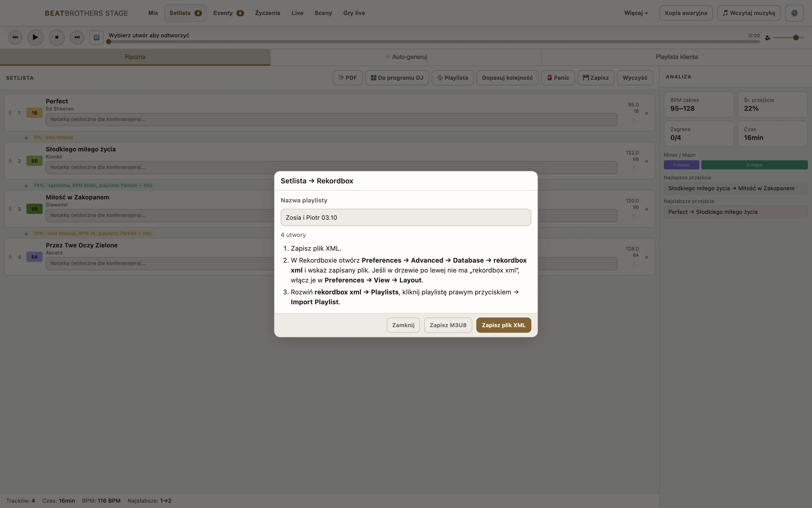
Task: Grab the drag handle of track 1 Perfect
Action: pos(10,113)
